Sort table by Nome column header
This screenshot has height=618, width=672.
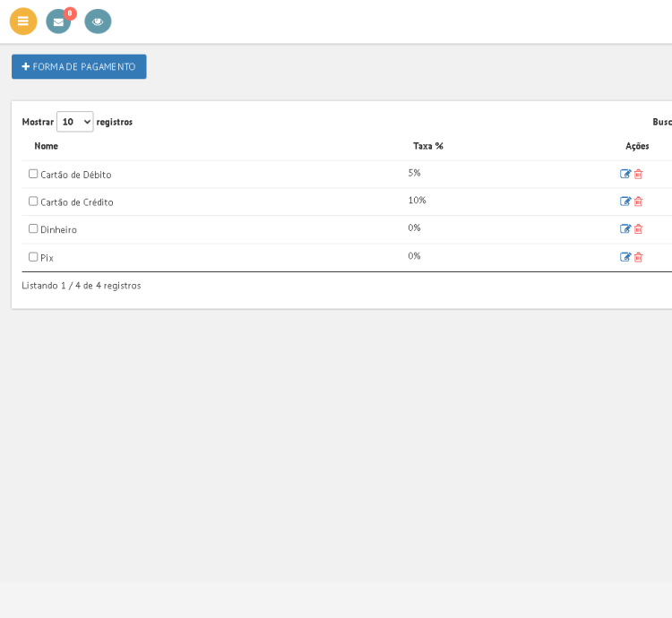47,146
